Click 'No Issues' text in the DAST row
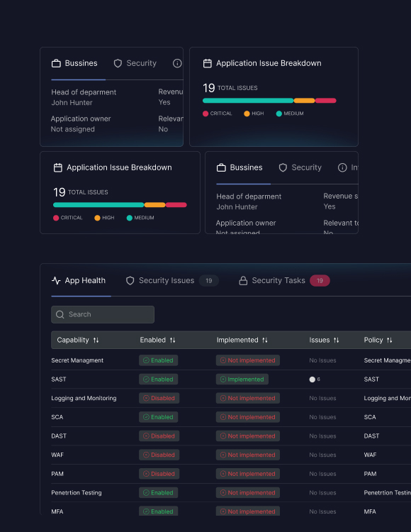 pos(322,436)
